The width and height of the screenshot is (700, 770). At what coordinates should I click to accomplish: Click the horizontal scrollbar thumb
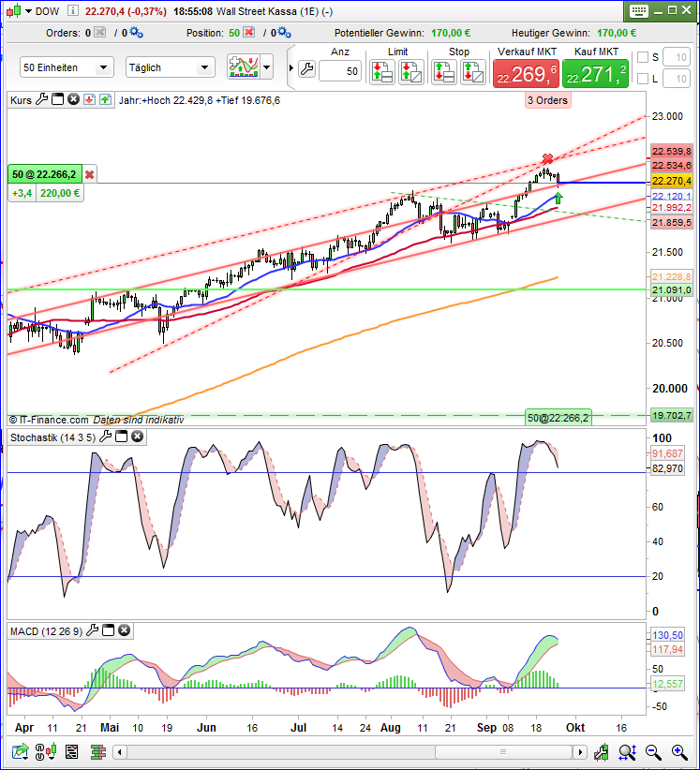click(503, 752)
